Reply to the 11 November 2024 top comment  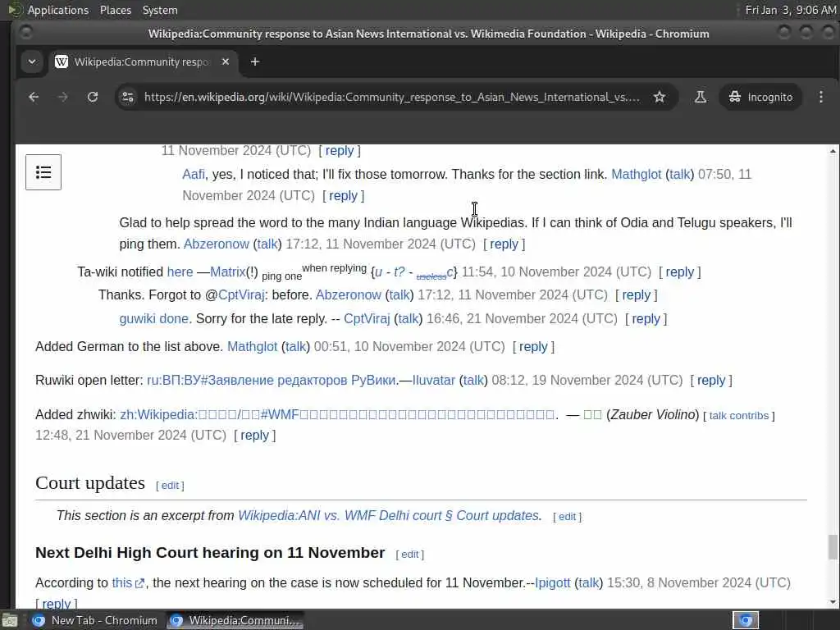(339, 151)
